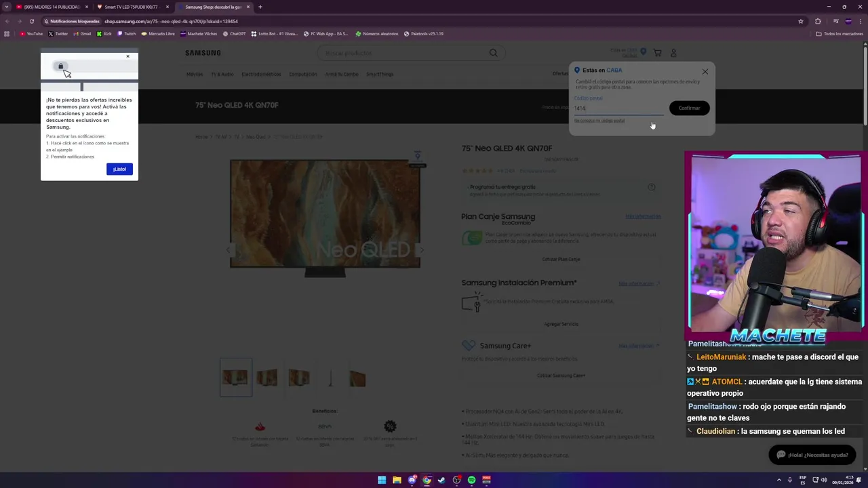Image resolution: width=868 pixels, height=488 pixels.
Task: Click the location pin in Samsung header
Action: coord(642,52)
